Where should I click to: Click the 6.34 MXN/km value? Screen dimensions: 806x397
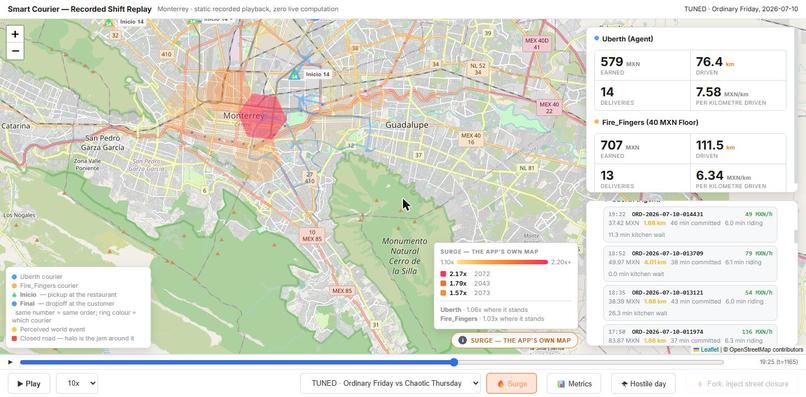click(x=710, y=175)
